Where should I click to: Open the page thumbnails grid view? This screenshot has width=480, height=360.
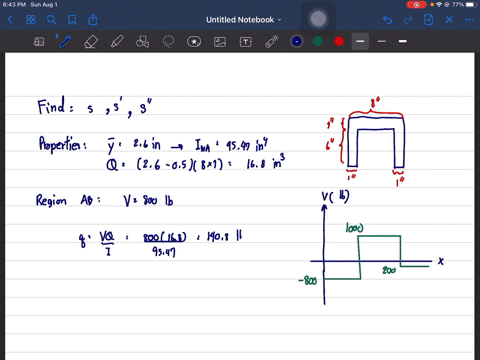31,20
